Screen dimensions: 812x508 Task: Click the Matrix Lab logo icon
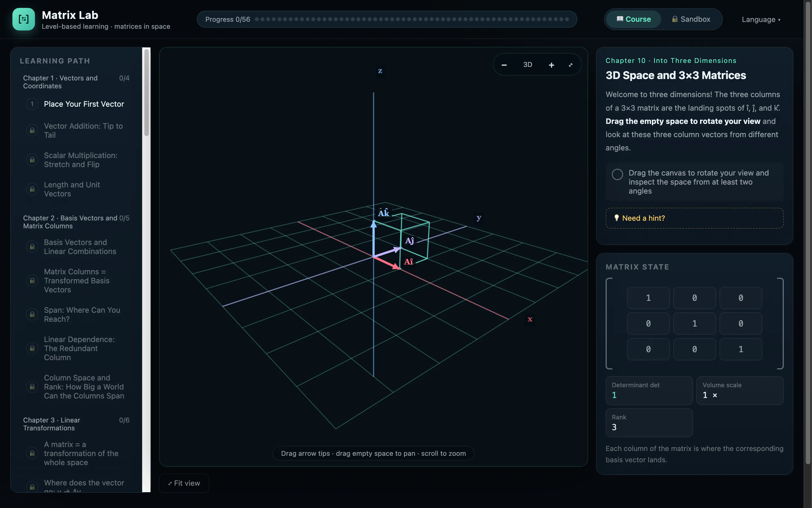pos(23,19)
